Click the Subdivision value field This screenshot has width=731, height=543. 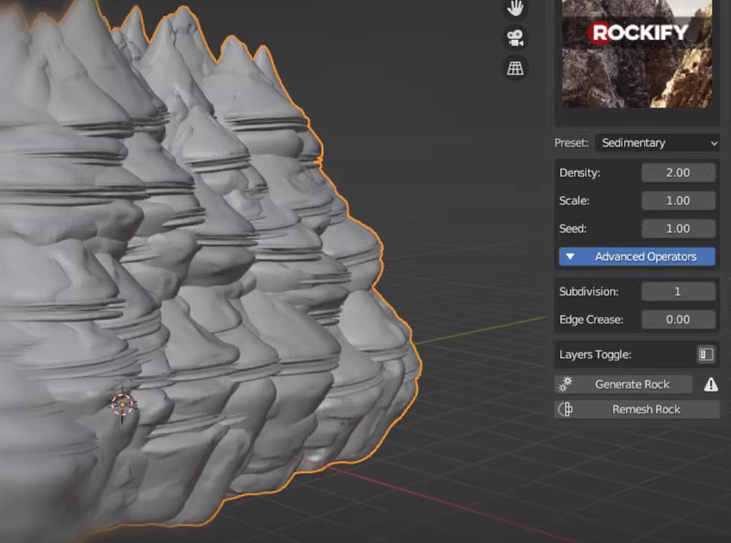pyautogui.click(x=678, y=292)
